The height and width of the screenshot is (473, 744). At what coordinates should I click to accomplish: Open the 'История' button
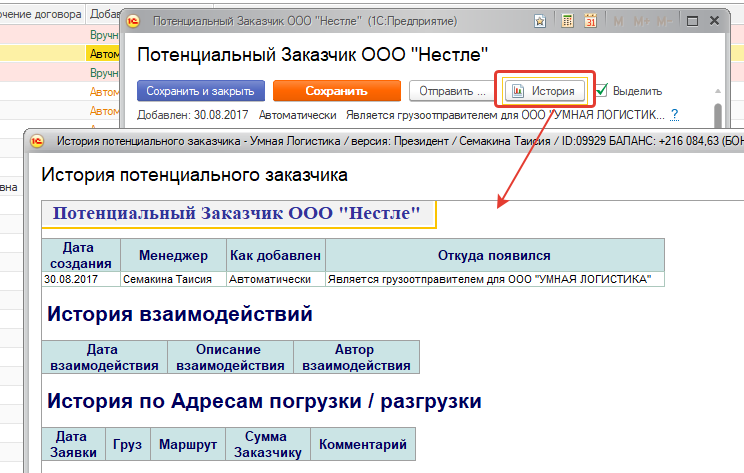coord(545,91)
